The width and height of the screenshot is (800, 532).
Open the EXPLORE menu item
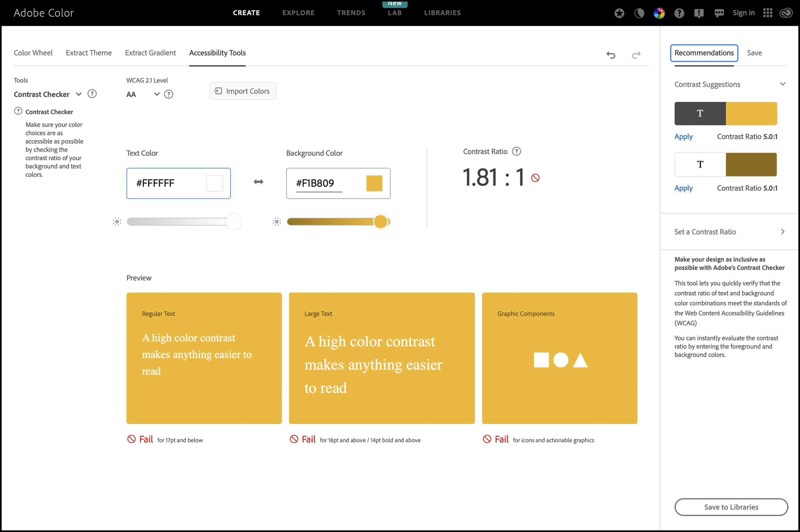coord(298,13)
